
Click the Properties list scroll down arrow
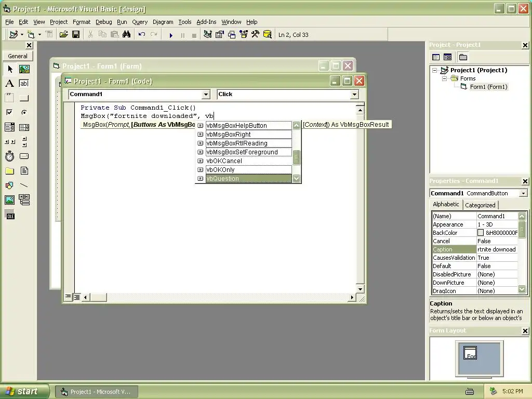pyautogui.click(x=522, y=289)
